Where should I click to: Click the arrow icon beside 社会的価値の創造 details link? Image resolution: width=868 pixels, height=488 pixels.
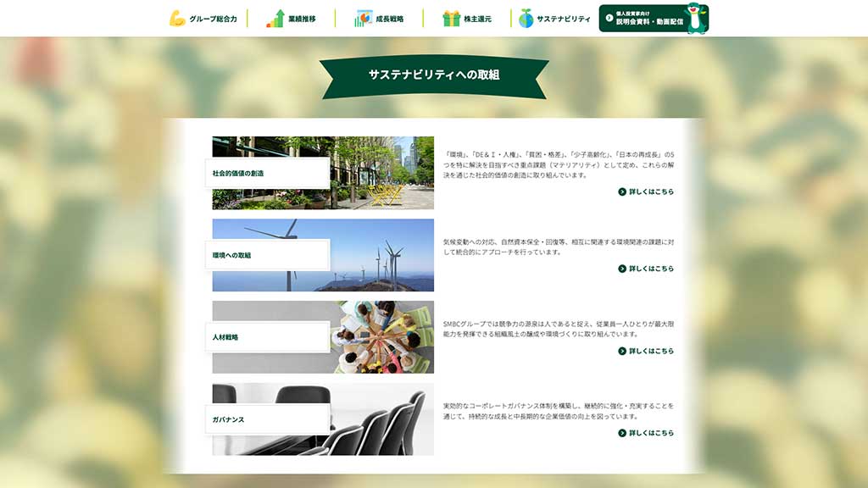point(622,191)
